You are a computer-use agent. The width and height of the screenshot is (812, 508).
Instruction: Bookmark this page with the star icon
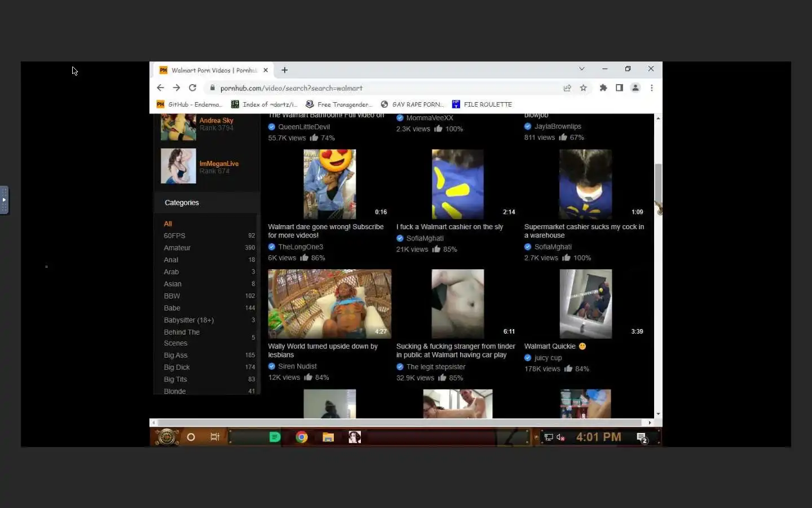tap(584, 88)
